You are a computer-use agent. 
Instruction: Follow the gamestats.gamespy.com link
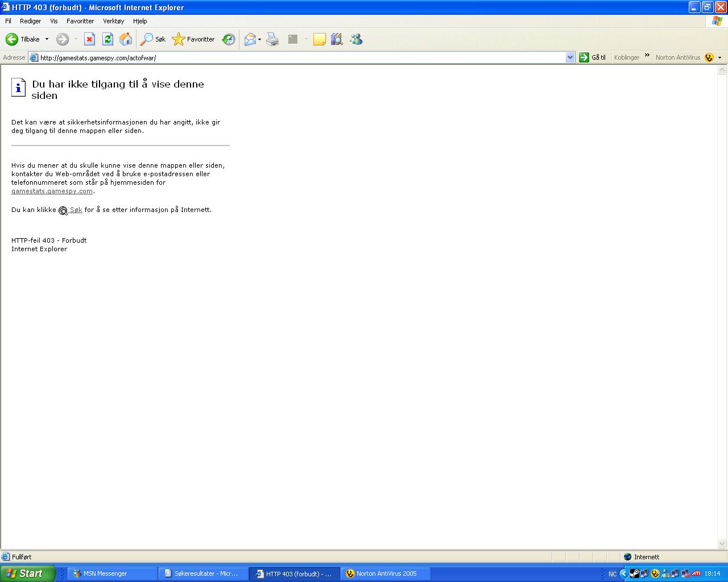point(52,191)
